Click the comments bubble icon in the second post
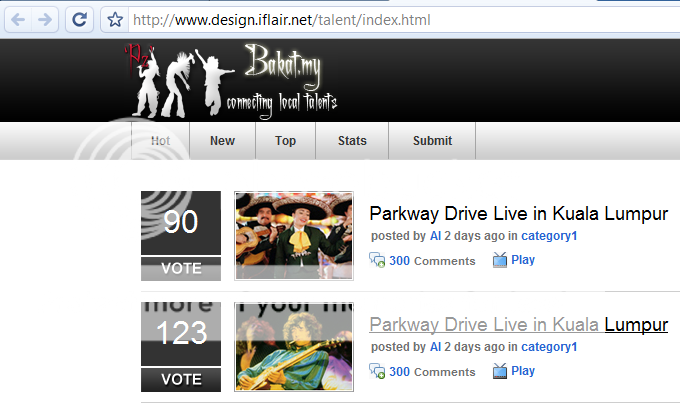 coord(377,371)
